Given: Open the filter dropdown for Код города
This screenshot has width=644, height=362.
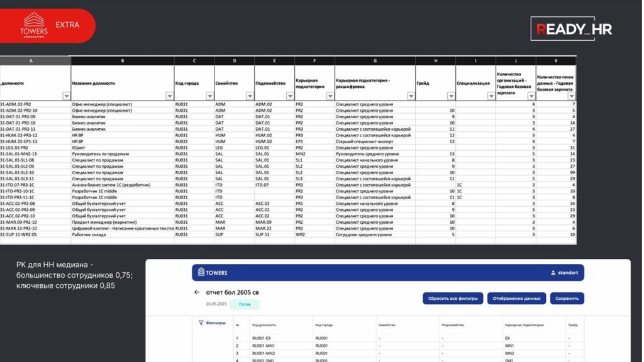Looking at the screenshot, I should [209, 96].
